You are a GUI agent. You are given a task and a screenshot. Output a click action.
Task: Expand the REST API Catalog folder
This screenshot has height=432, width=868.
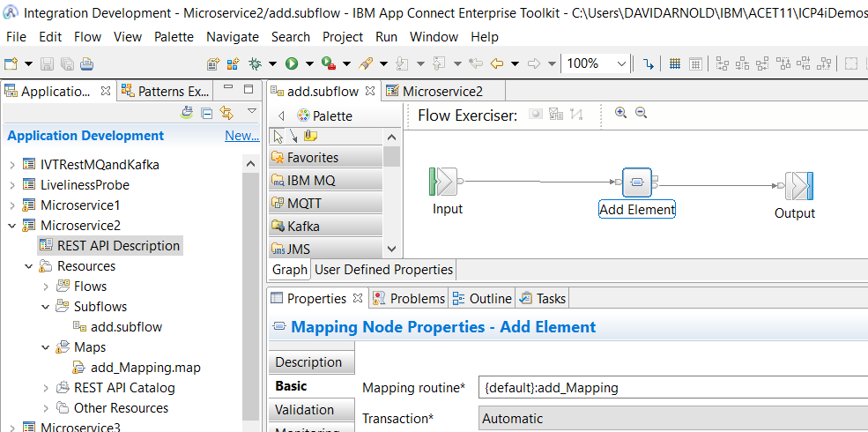pos(46,388)
